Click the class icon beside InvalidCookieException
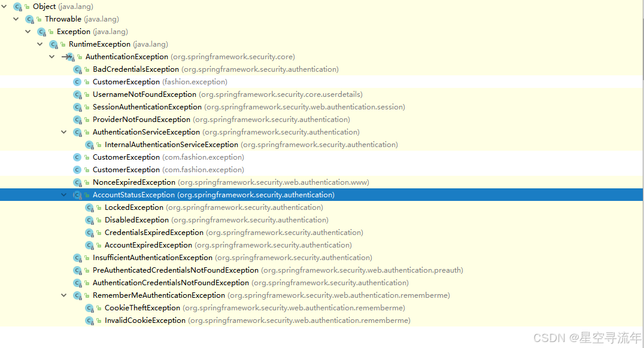This screenshot has height=348, width=644. pos(89,320)
